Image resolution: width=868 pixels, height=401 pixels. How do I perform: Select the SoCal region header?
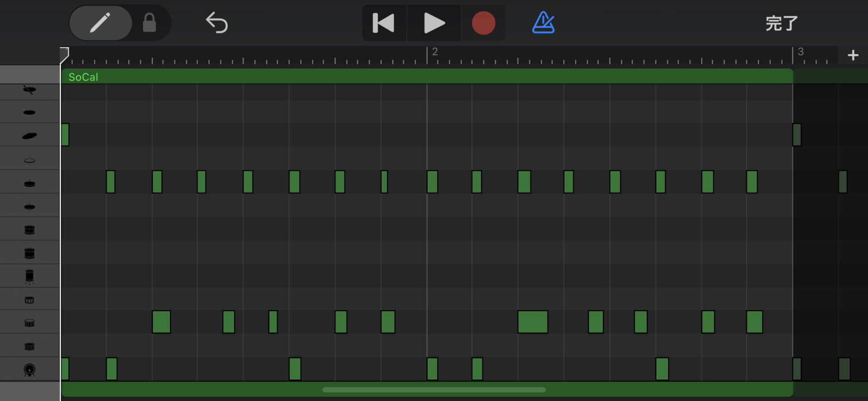click(x=427, y=76)
